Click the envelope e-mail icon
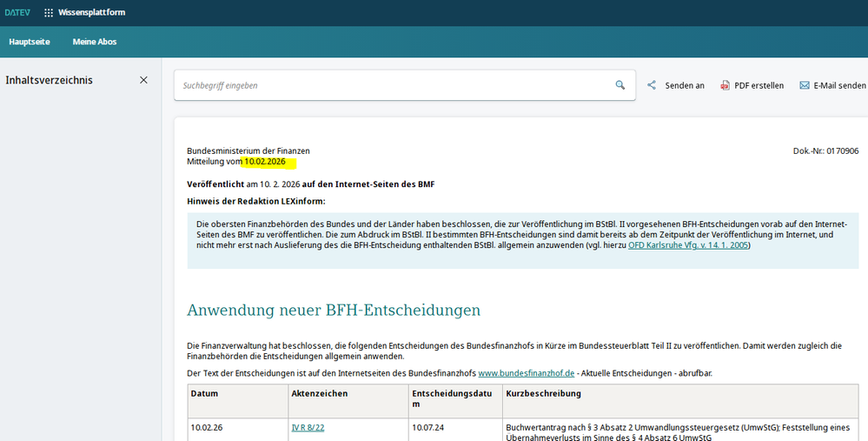The width and height of the screenshot is (868, 441). [805, 85]
